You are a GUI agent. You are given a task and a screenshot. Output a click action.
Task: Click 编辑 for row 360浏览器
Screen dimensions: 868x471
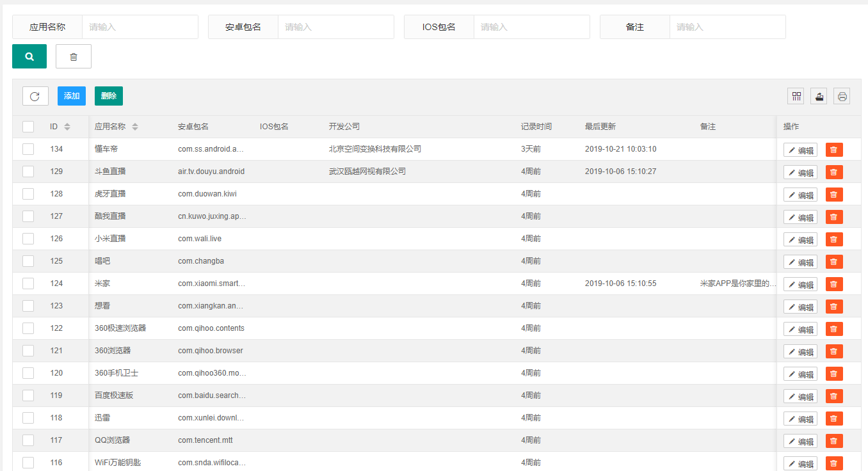[800, 351]
